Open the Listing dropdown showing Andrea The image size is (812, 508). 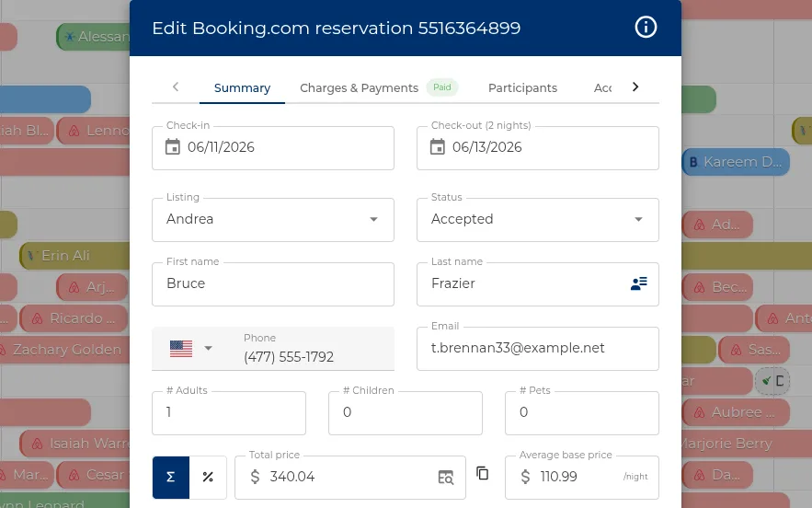click(273, 220)
